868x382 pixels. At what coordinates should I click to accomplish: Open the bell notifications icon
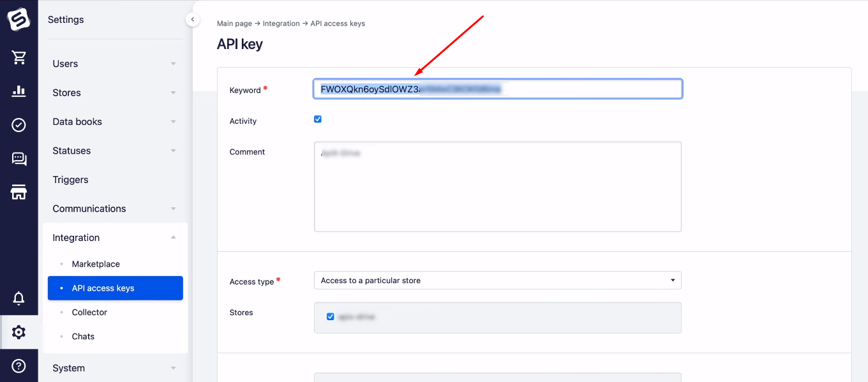tap(19, 298)
